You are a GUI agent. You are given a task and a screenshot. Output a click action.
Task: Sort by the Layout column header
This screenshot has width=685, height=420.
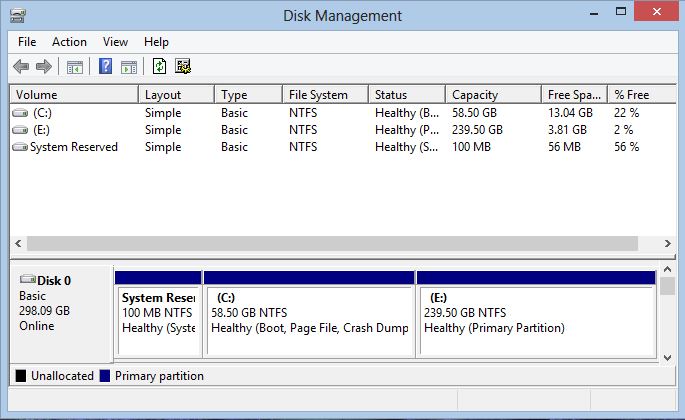tap(176, 95)
